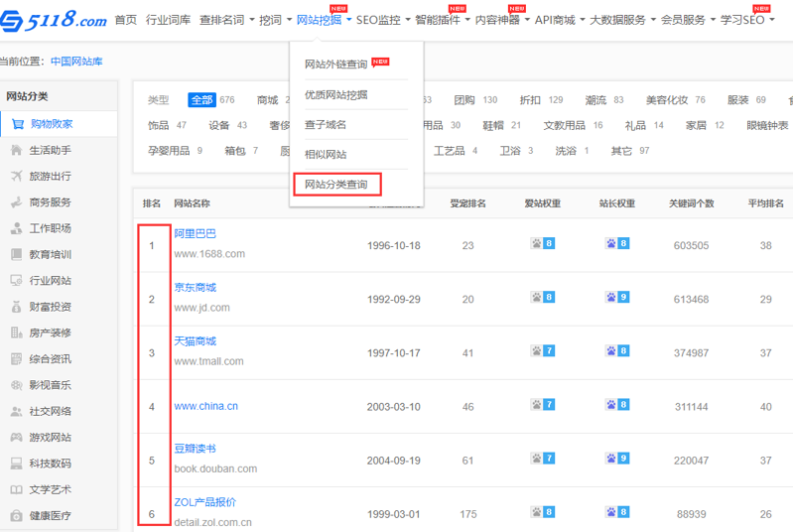Click the airplane icon beside 旅游出行
793x532 pixels.
click(17, 176)
